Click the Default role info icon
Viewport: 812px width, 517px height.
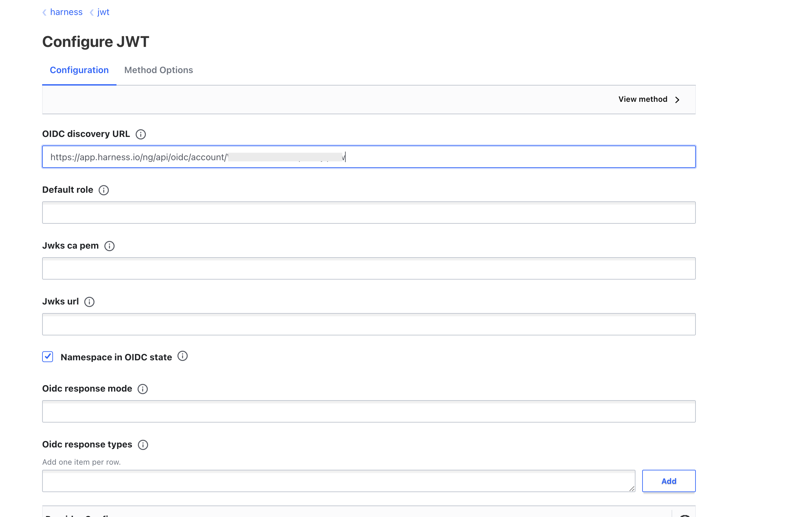(x=104, y=190)
